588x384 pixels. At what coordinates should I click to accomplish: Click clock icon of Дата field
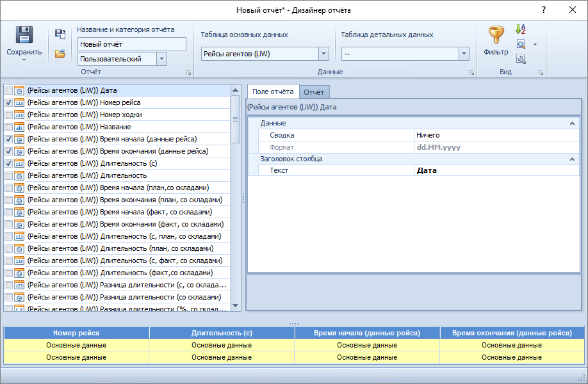[x=19, y=91]
